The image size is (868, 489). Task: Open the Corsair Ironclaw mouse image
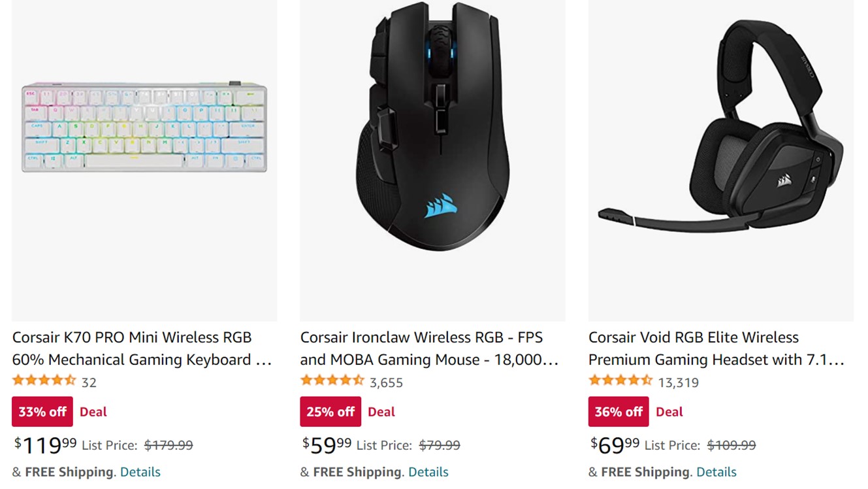[x=432, y=127]
